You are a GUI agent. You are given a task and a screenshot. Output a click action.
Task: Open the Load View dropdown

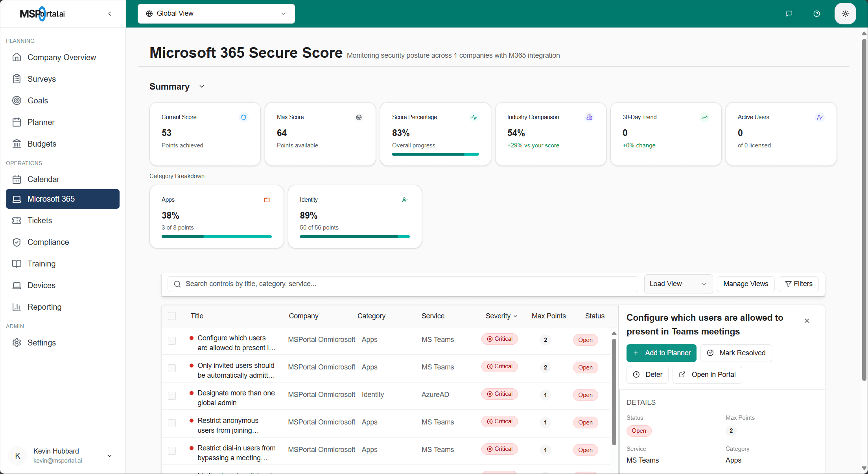pyautogui.click(x=678, y=284)
